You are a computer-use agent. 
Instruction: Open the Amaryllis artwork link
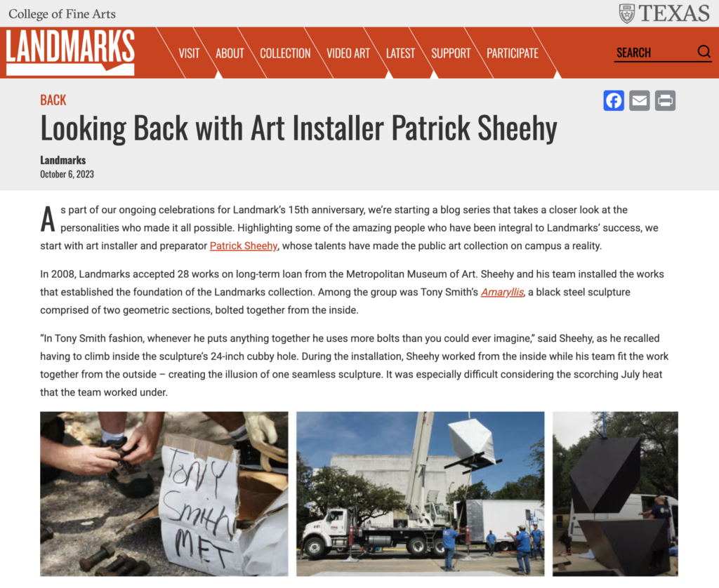502,292
